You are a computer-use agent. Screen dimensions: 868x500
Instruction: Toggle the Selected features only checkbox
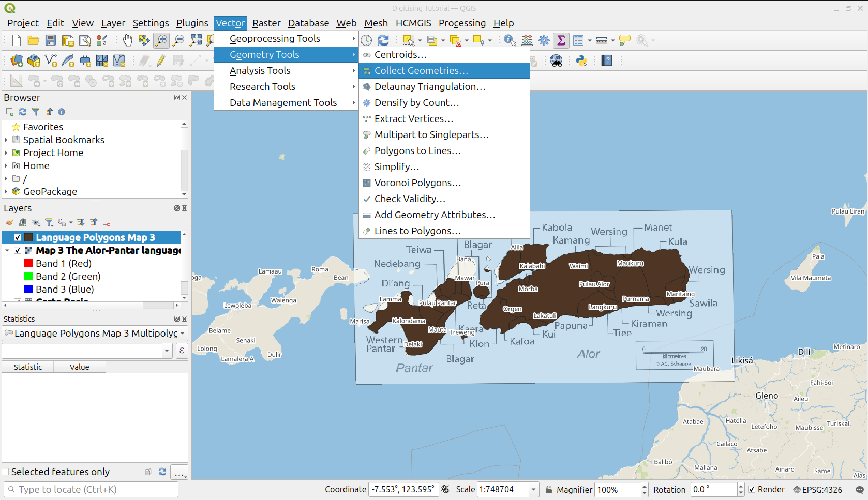[6, 472]
